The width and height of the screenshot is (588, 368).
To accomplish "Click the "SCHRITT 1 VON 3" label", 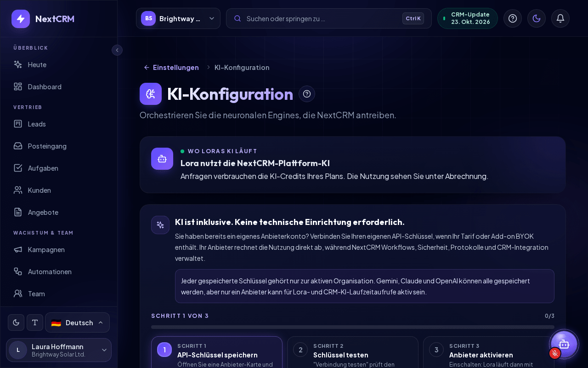I will tap(180, 316).
